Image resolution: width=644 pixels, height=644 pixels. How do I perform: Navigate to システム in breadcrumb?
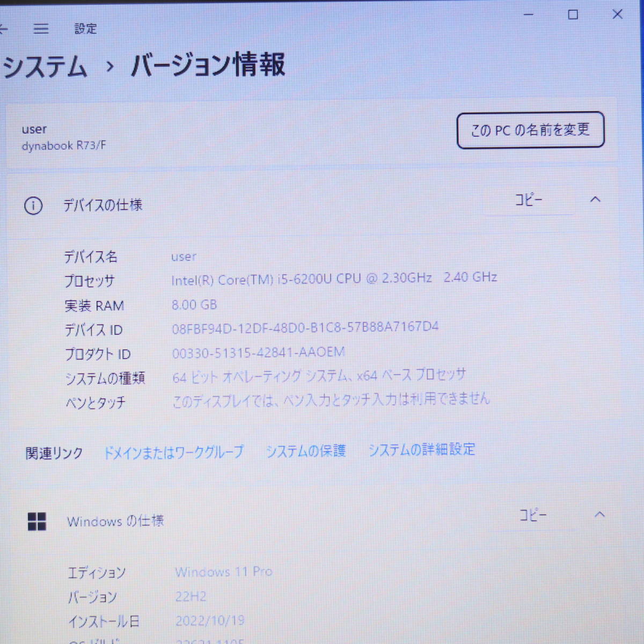click(x=45, y=67)
